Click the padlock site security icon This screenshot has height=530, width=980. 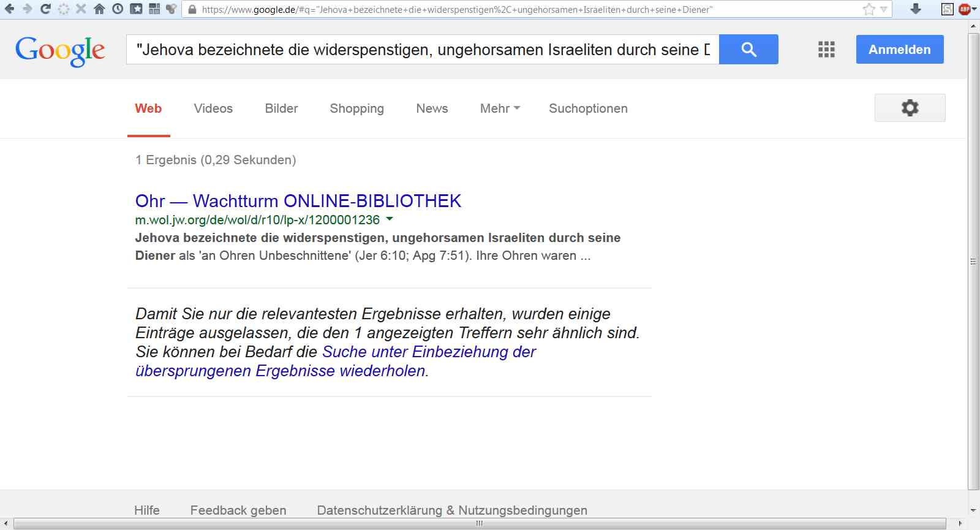pos(192,9)
